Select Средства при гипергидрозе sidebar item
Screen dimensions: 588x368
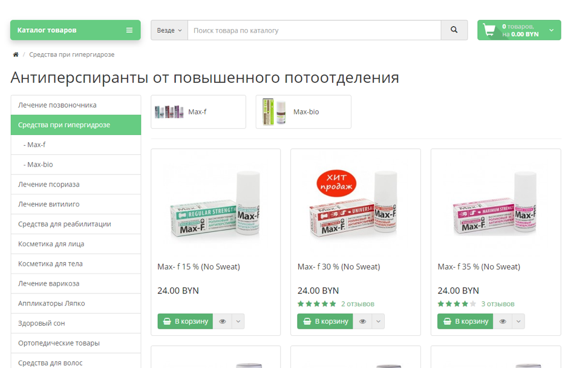(x=76, y=125)
